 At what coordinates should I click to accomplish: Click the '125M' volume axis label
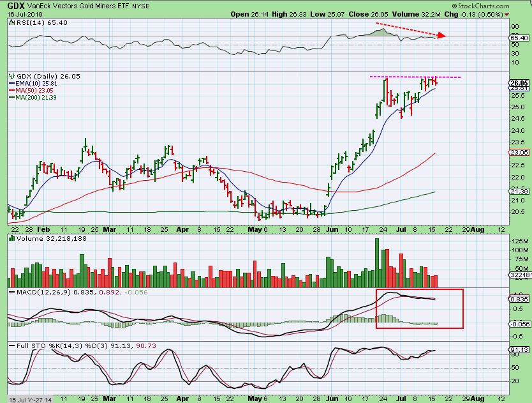(x=521, y=241)
